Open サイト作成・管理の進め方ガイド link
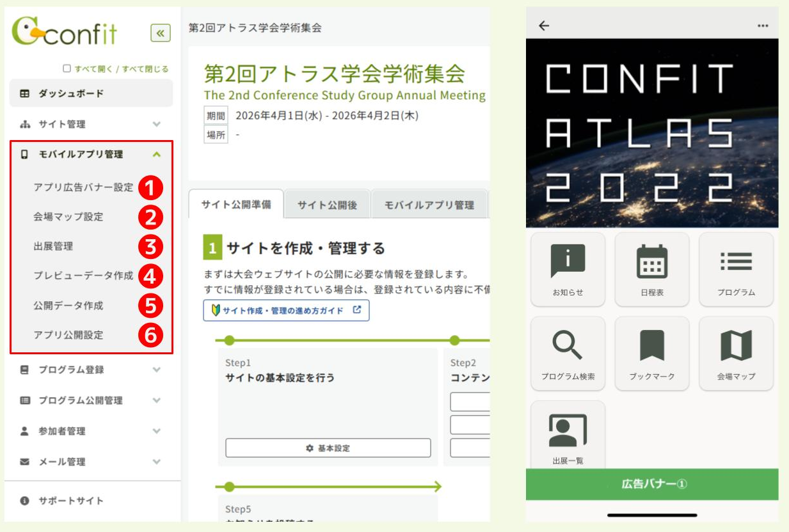 286,311
